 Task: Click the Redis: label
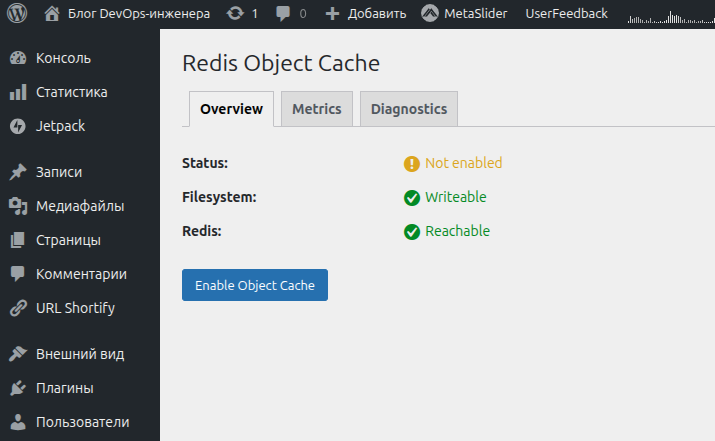pyautogui.click(x=202, y=231)
